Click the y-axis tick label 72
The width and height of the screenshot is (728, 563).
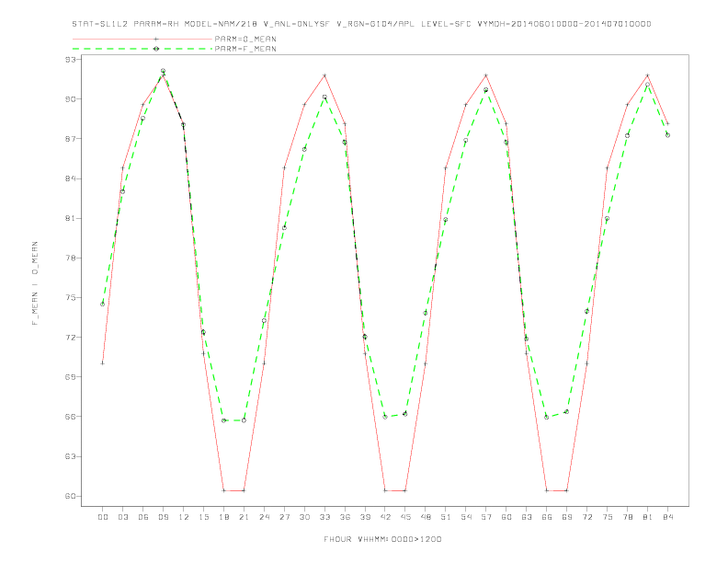point(70,338)
